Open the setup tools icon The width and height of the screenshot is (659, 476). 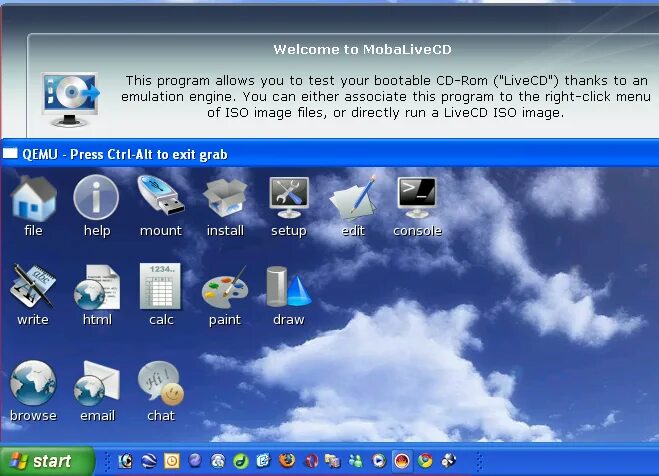pos(289,197)
